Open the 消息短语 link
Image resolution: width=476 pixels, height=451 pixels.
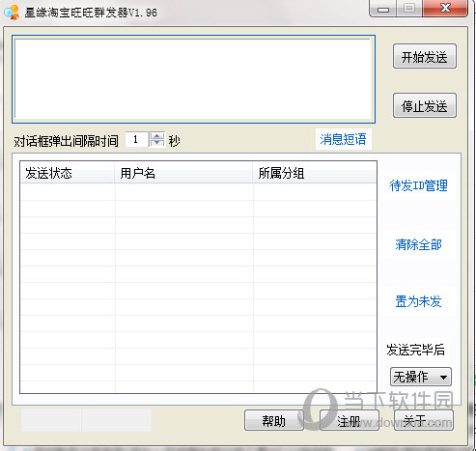(x=343, y=139)
